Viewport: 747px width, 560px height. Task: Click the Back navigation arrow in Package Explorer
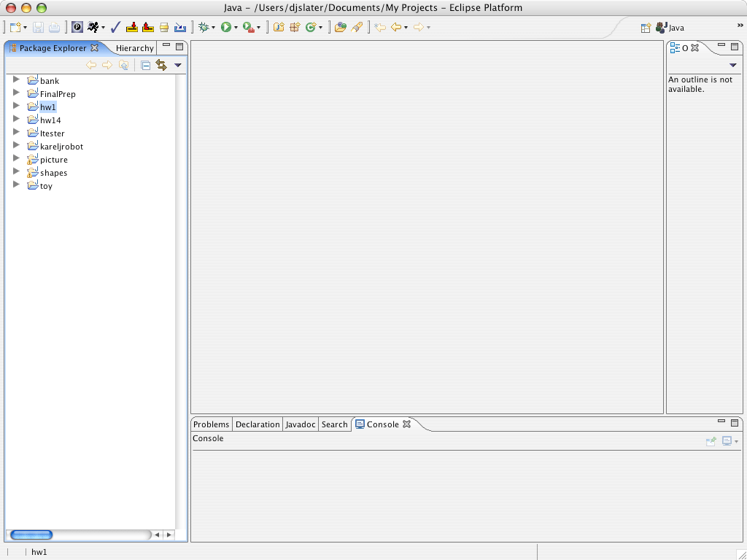pos(92,65)
